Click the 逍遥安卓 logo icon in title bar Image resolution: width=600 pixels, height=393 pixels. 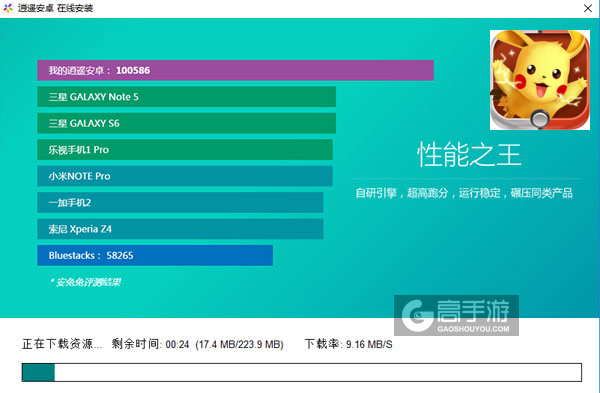pos(8,8)
